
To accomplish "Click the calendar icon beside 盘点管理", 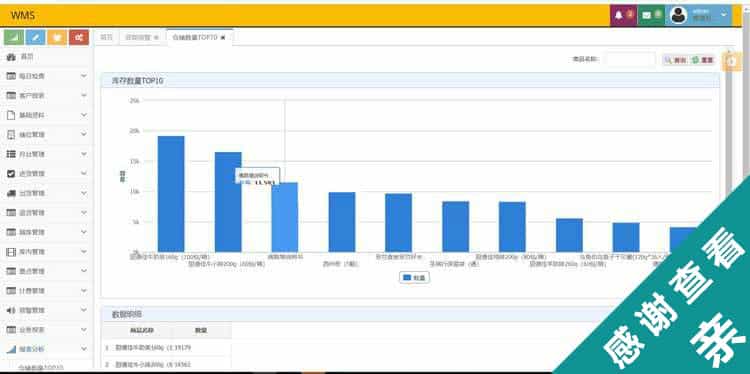I will (x=11, y=271).
